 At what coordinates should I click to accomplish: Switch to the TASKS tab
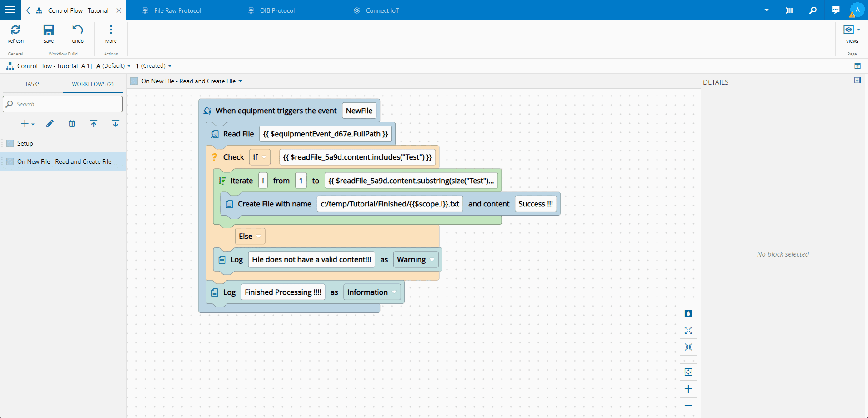pyautogui.click(x=33, y=84)
